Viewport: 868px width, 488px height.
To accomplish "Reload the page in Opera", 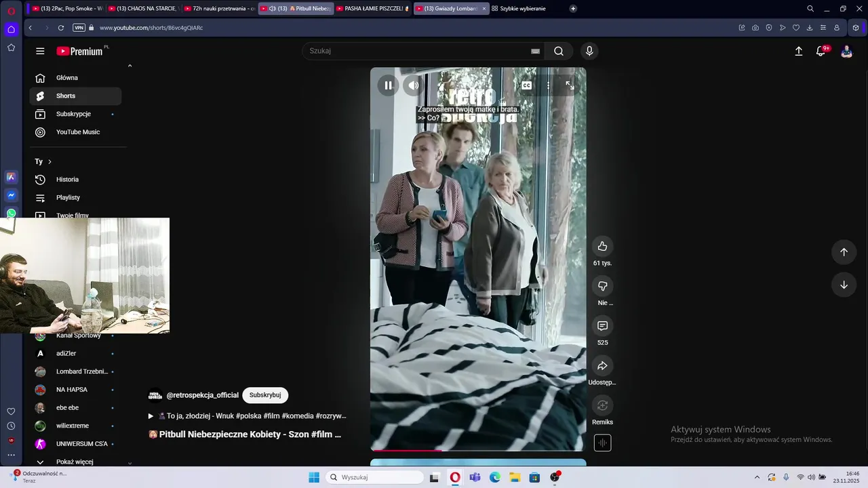I will (61, 28).
